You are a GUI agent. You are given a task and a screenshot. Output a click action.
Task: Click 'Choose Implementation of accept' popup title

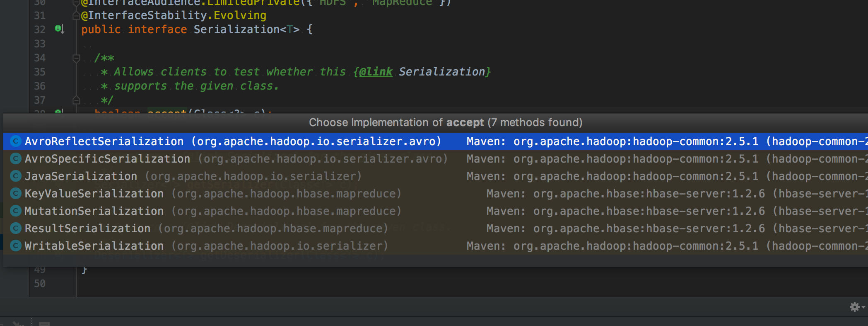pyautogui.click(x=446, y=122)
